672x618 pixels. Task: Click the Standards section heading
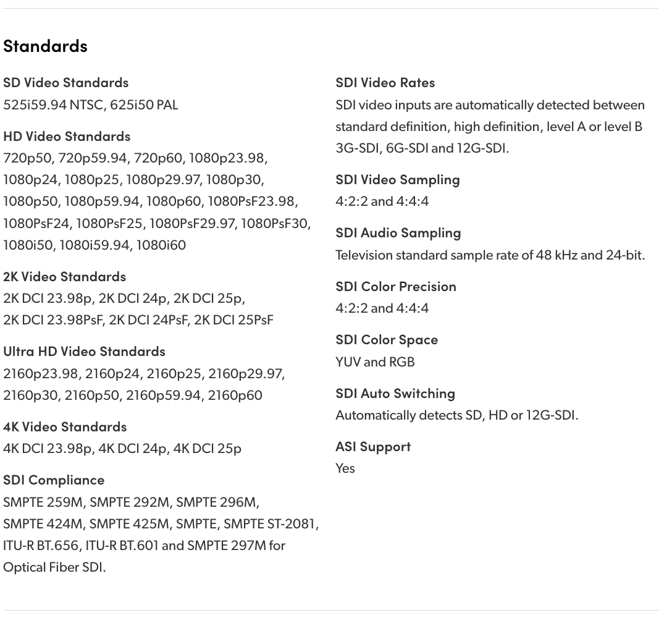45,46
